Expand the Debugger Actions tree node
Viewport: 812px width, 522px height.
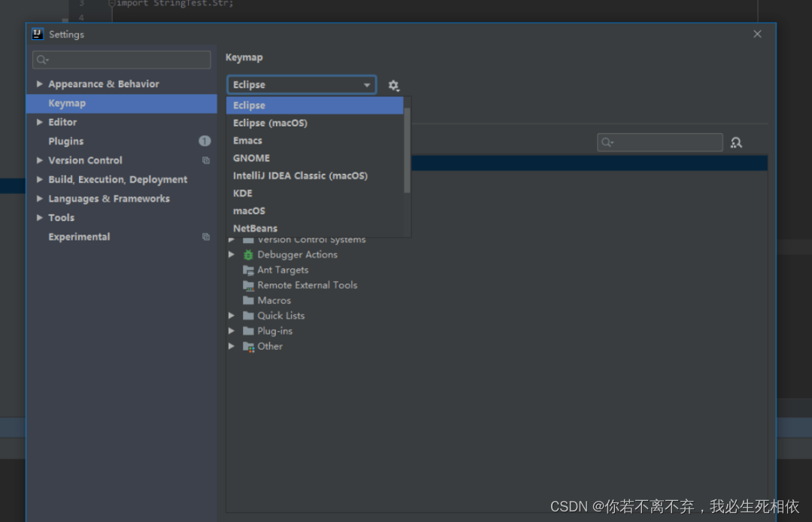232,255
